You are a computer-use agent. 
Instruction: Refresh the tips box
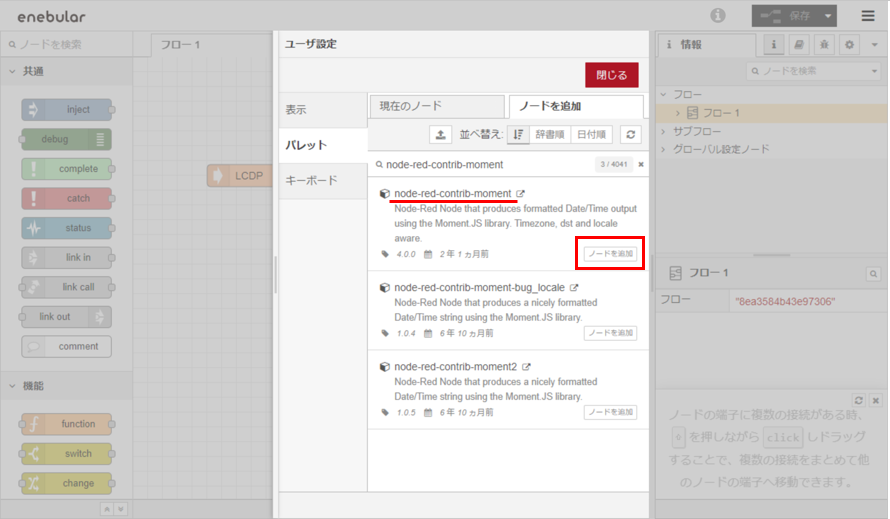(x=859, y=400)
